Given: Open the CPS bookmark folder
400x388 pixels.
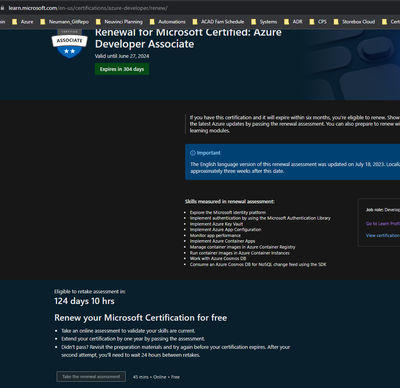Looking at the screenshot, I should coord(318,22).
